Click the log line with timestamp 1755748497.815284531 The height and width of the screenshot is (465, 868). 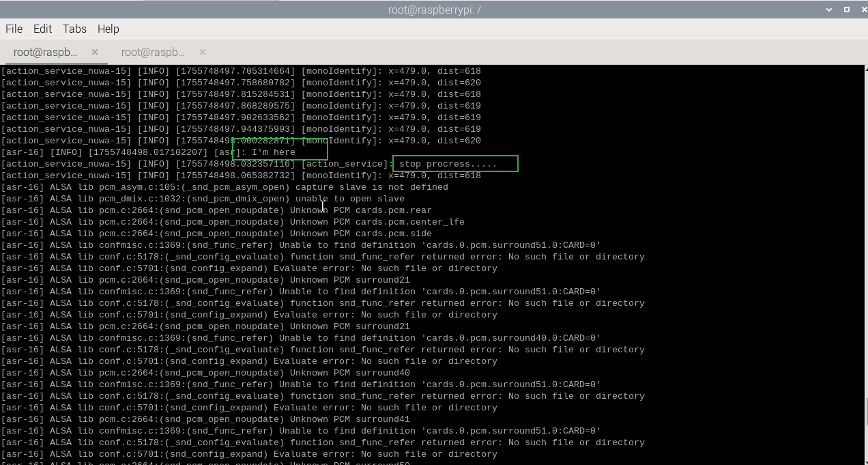[x=241, y=94]
